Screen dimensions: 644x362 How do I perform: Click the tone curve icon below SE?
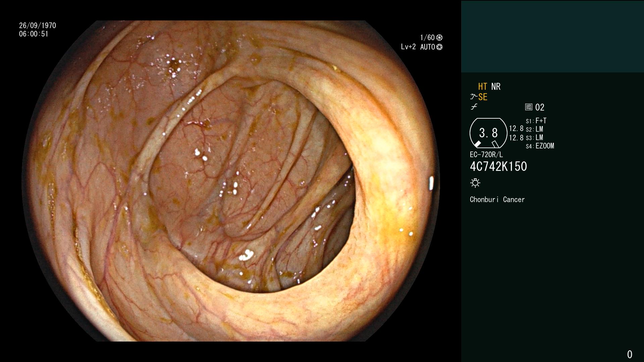coord(474,107)
